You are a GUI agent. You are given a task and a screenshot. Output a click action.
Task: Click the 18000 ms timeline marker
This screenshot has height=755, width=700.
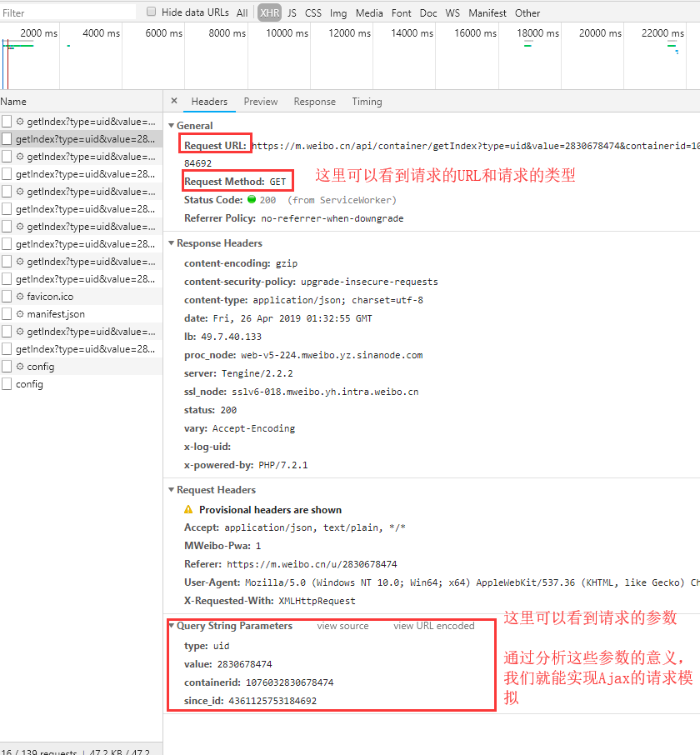tap(537, 33)
